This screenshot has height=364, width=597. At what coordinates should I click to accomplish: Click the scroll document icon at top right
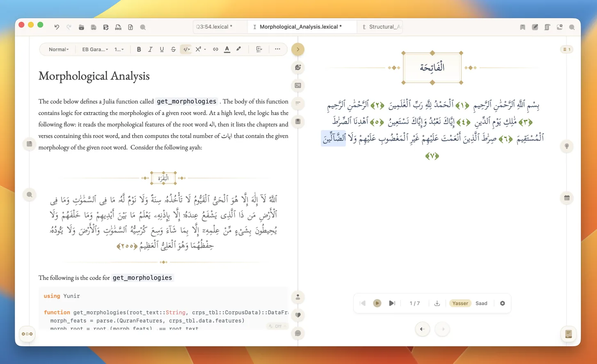pos(547,27)
